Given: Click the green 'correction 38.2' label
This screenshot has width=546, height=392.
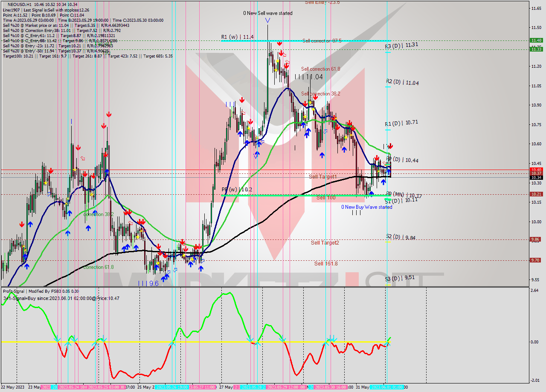Looking at the screenshot, I should tap(99, 214).
